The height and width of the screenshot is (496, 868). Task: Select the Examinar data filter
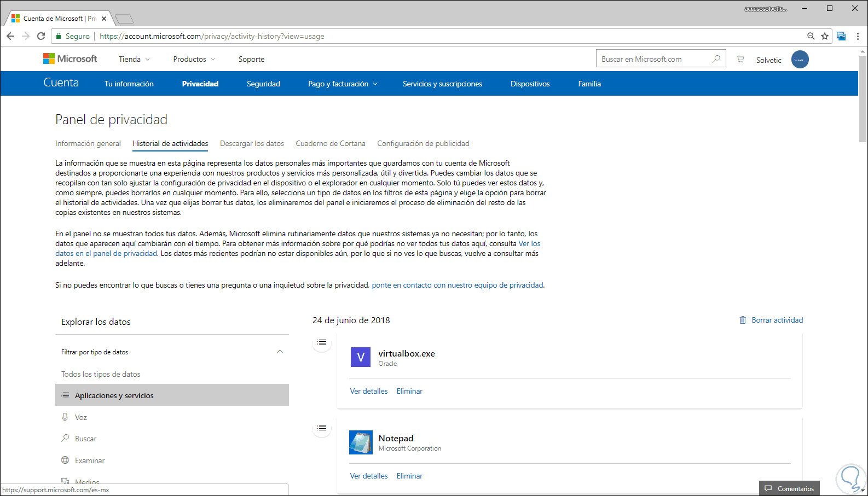coord(90,460)
